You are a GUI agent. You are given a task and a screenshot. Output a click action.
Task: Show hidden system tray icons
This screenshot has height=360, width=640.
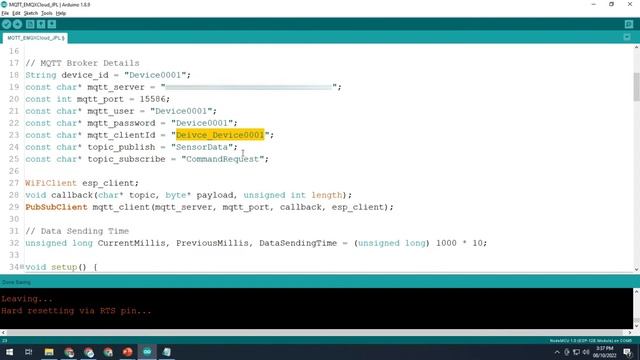pos(557,352)
